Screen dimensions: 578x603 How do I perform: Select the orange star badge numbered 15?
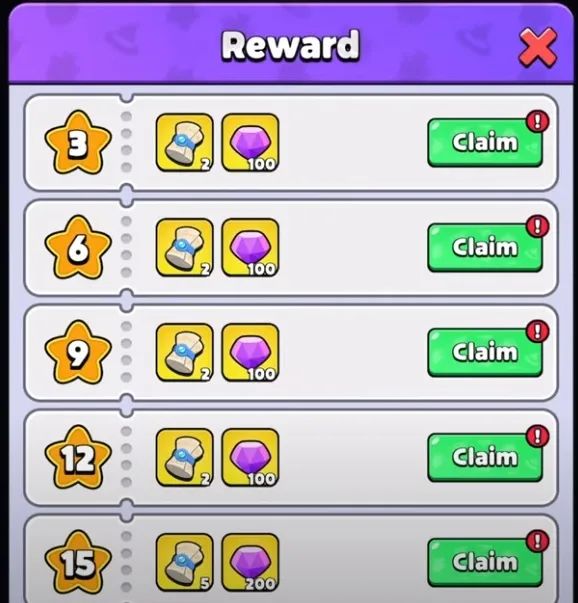pos(78,563)
